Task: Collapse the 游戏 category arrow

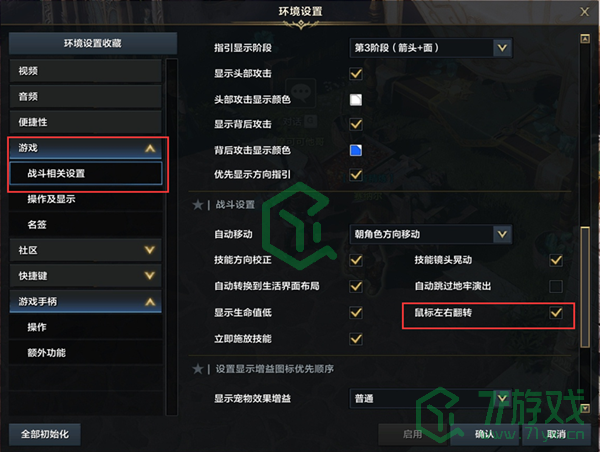Action: 150,148
